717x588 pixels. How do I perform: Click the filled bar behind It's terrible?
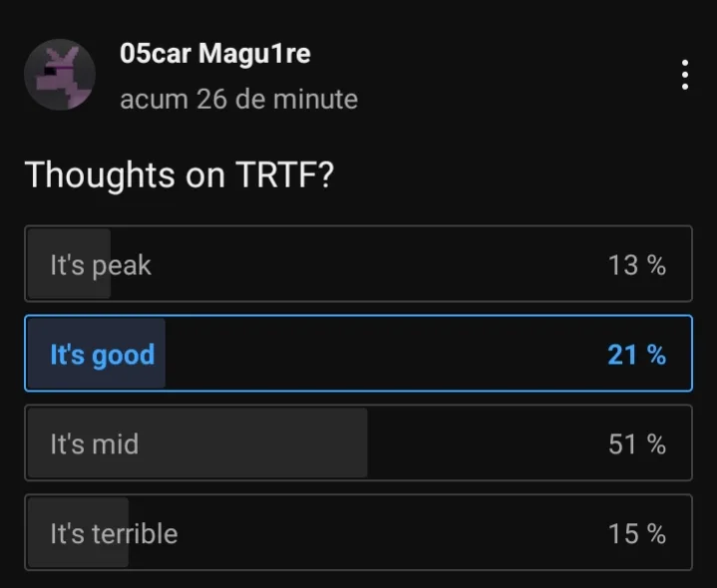click(x=78, y=532)
